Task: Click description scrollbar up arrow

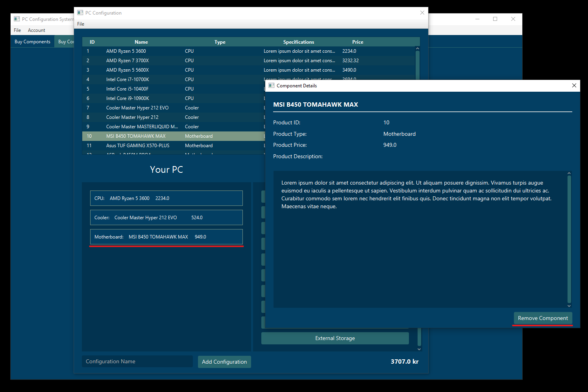Action: click(569, 173)
